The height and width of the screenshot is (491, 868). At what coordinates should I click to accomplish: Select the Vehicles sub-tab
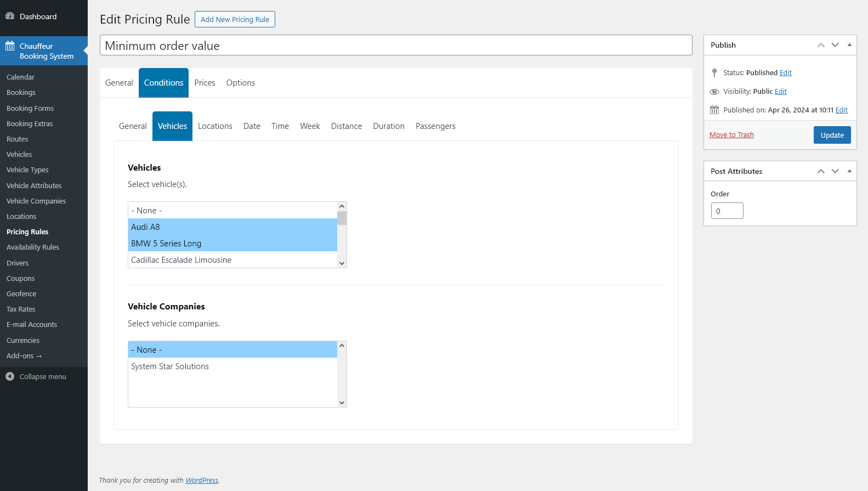[172, 126]
